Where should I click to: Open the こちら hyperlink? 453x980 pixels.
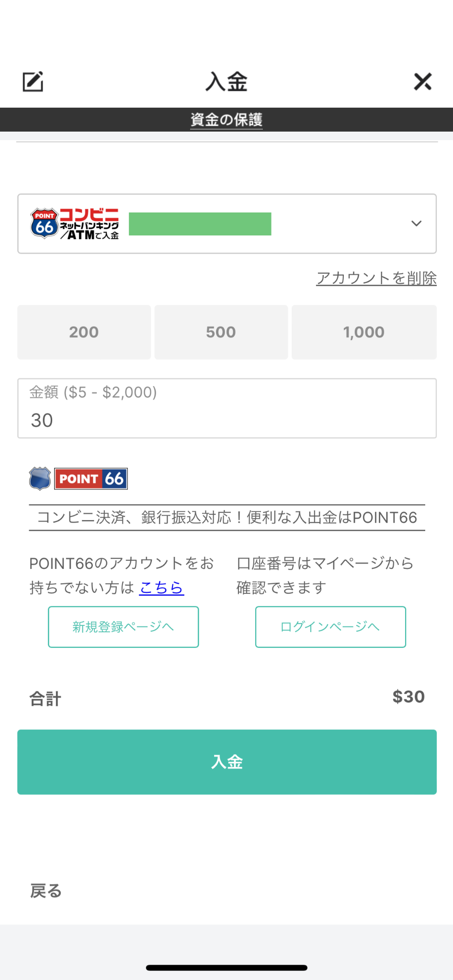coord(161,587)
